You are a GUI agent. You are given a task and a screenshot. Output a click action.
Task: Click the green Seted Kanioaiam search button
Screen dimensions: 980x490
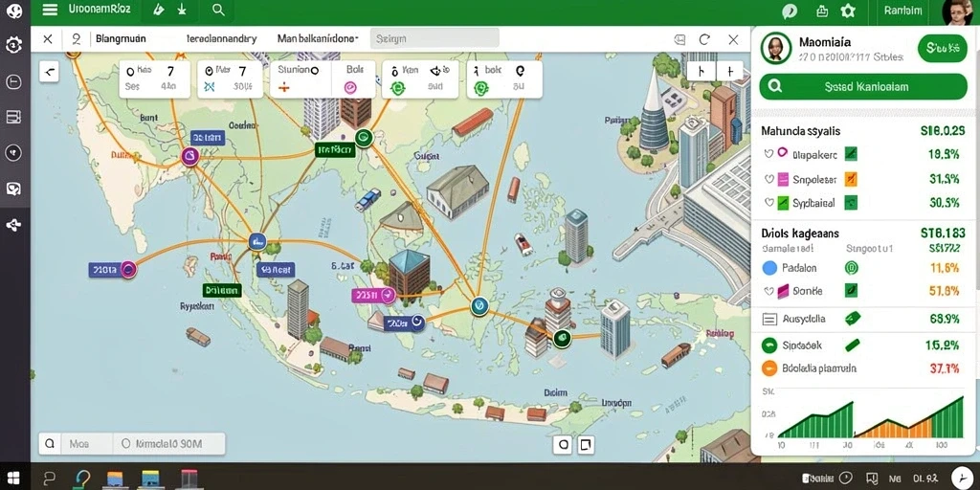coord(863,87)
